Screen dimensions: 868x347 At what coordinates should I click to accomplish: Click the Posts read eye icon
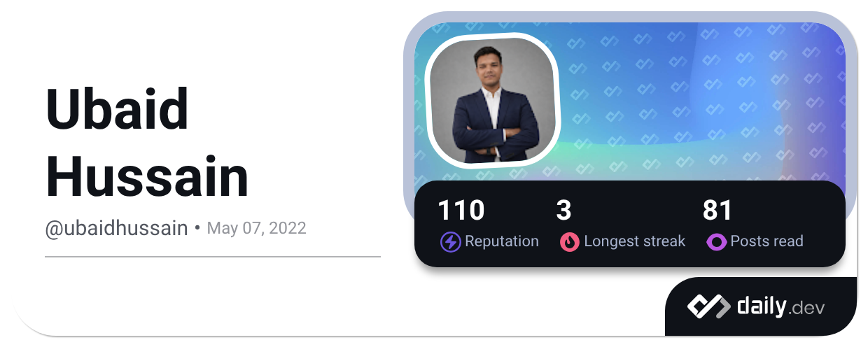716,242
